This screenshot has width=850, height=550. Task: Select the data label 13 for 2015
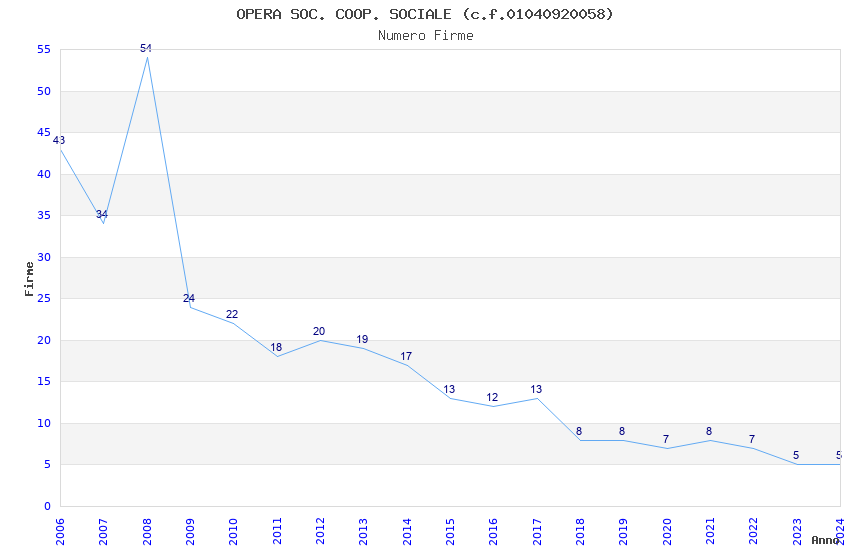pyautogui.click(x=449, y=389)
